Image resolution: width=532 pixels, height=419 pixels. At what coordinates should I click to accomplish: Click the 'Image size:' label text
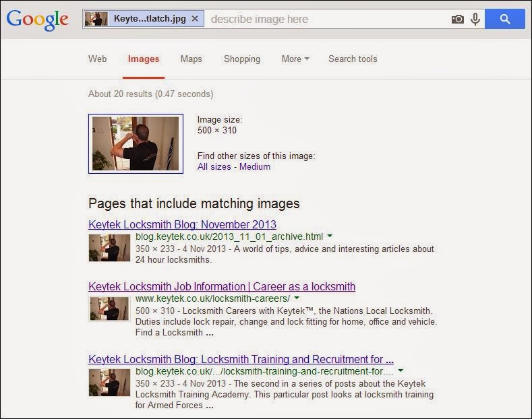220,120
